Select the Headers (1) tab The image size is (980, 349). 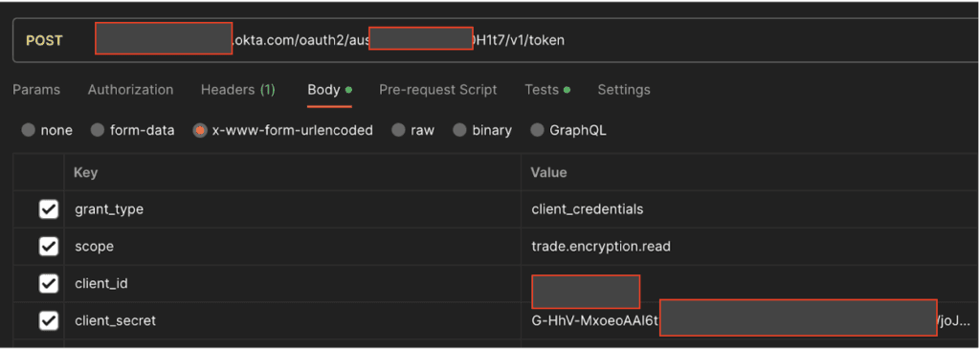(x=237, y=90)
